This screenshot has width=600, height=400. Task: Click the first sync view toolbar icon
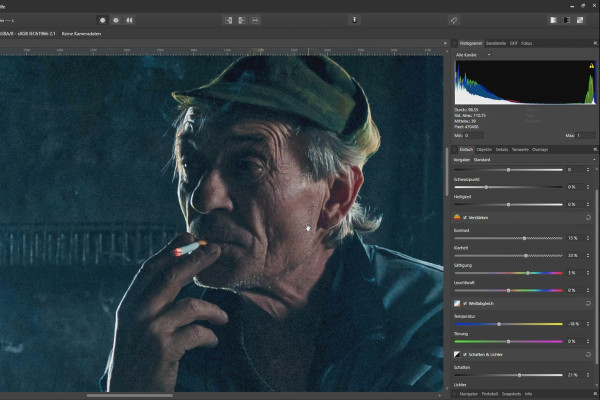coord(228,20)
